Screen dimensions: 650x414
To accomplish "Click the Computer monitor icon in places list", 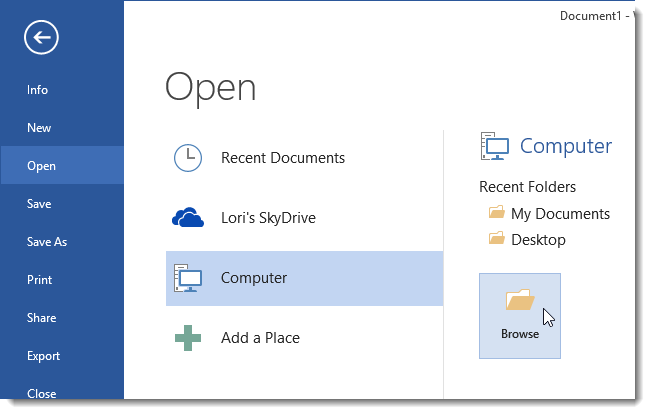I will (x=188, y=278).
